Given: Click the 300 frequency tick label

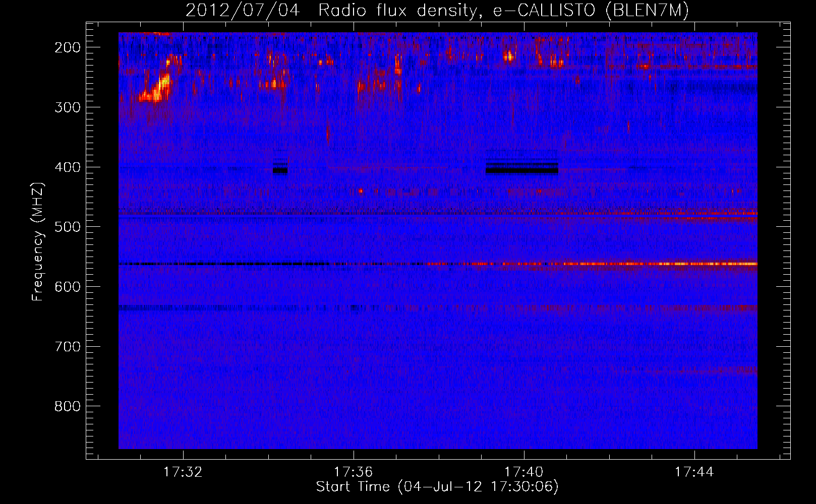Looking at the screenshot, I should [x=68, y=107].
